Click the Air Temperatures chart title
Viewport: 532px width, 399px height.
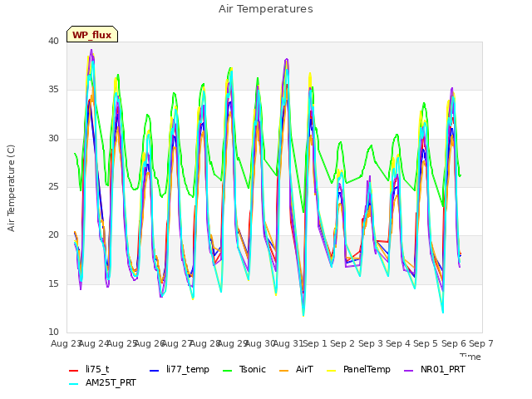tap(266, 9)
